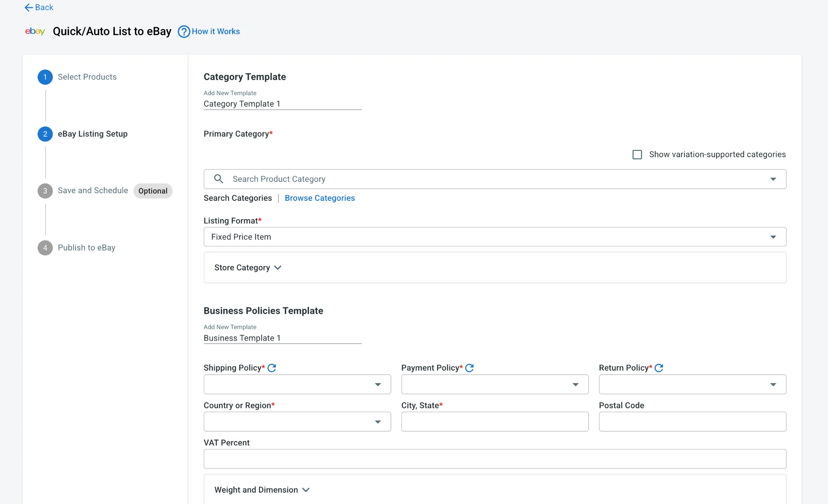828x504 pixels.
Task: Go to Save and Schedule step
Action: tap(93, 190)
